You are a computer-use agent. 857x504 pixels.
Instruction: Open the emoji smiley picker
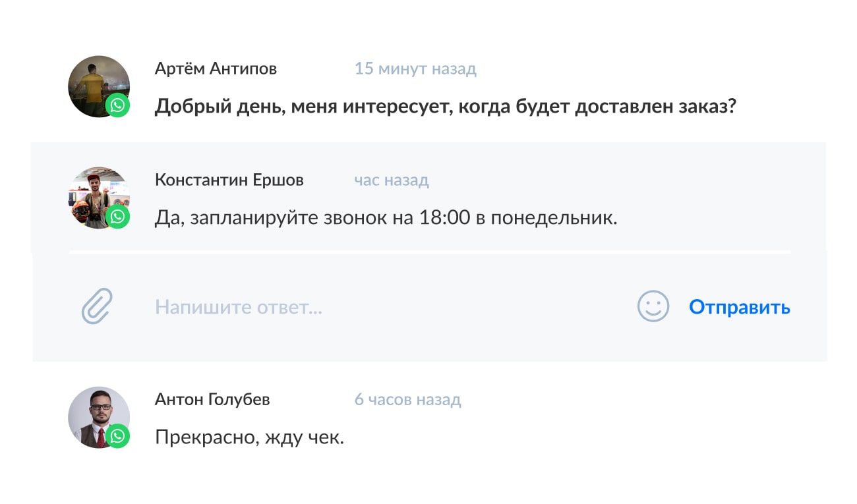653,307
